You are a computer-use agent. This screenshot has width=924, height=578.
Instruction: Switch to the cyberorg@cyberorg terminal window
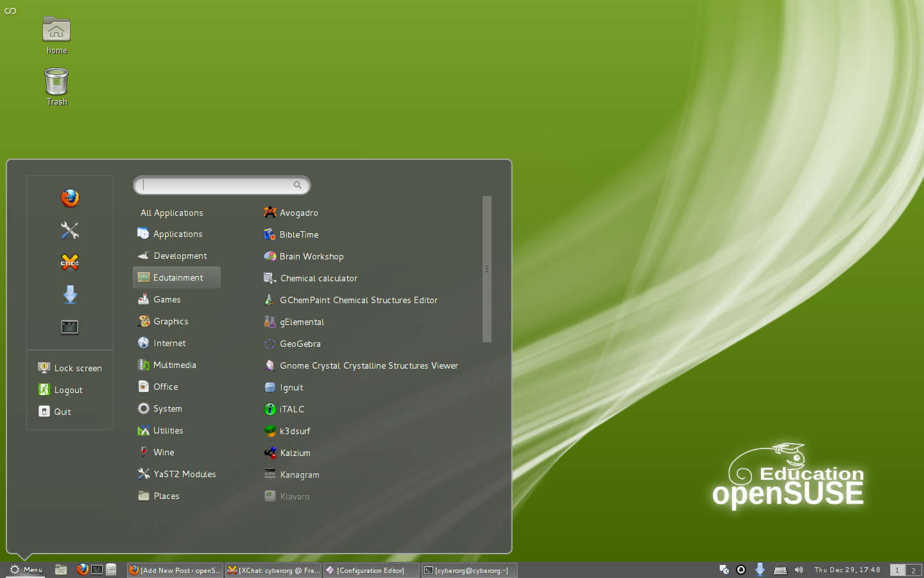point(470,570)
